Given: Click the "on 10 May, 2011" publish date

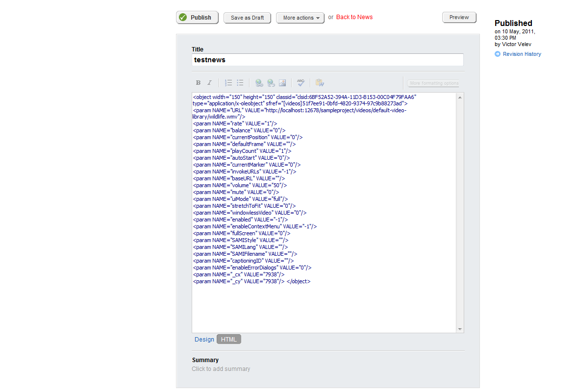Looking at the screenshot, I should [x=515, y=32].
